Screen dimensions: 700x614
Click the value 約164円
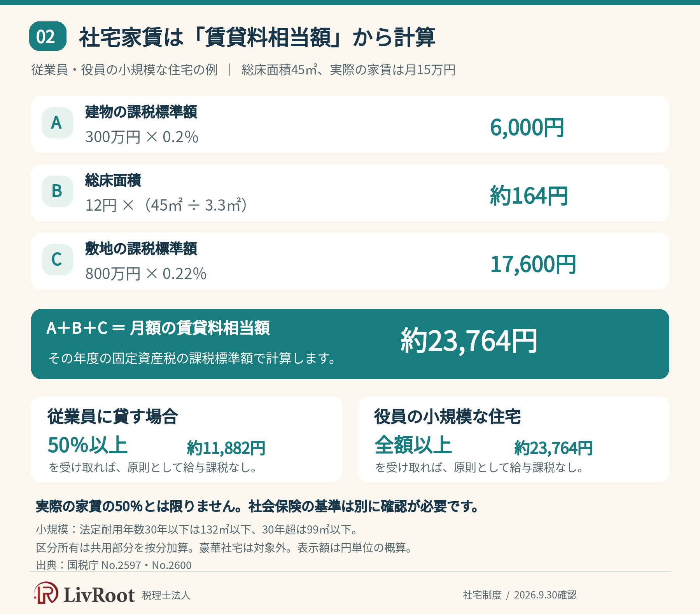point(529,196)
